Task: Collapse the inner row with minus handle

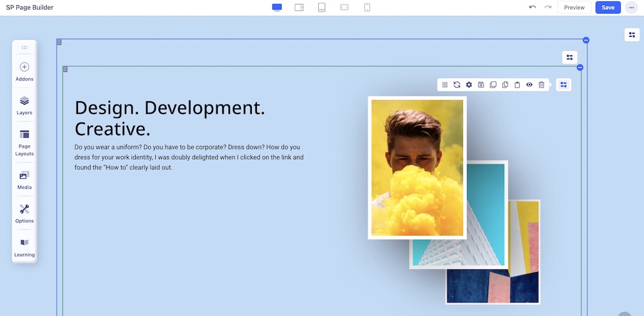Action: [x=580, y=67]
